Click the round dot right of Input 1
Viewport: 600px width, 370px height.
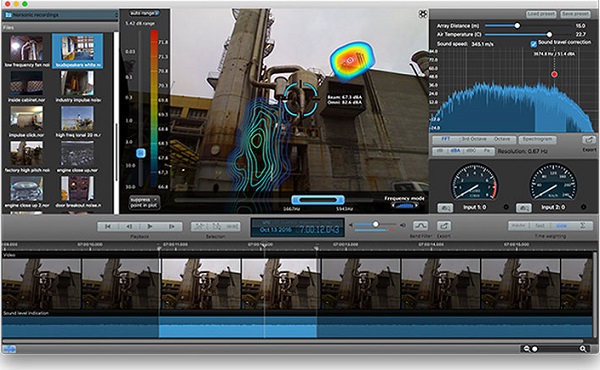tap(506, 207)
